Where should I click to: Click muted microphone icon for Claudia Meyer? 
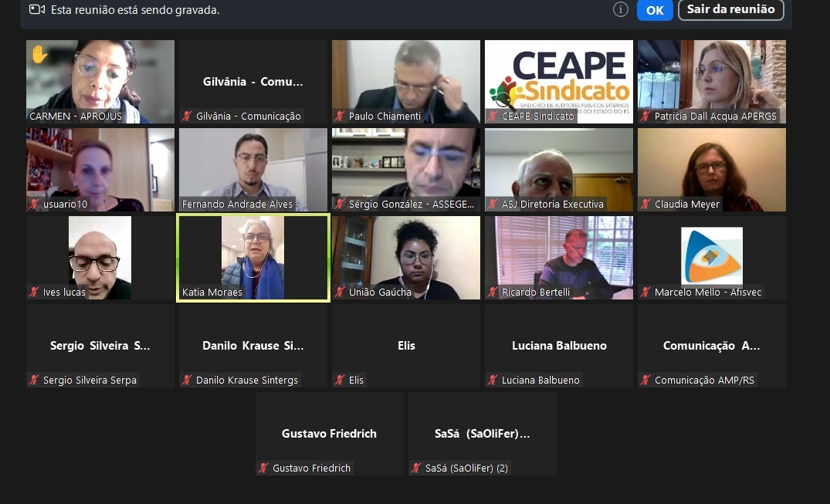click(645, 204)
